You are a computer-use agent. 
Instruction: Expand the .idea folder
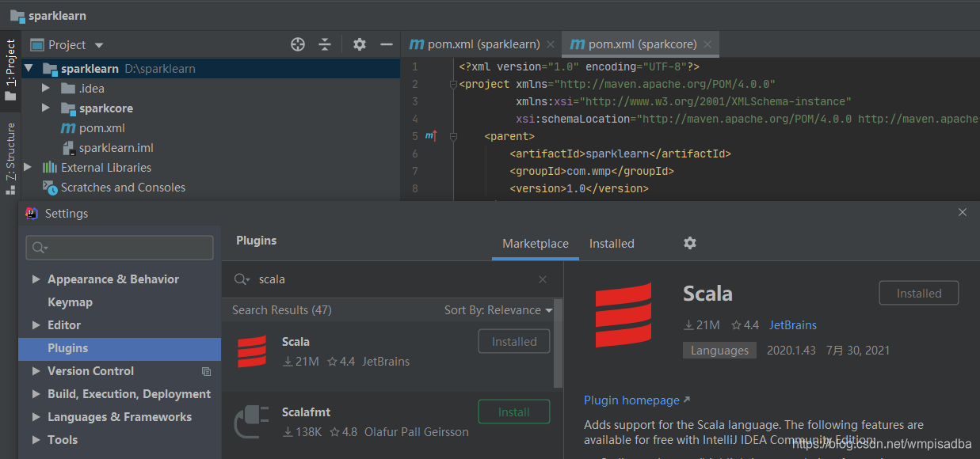46,89
